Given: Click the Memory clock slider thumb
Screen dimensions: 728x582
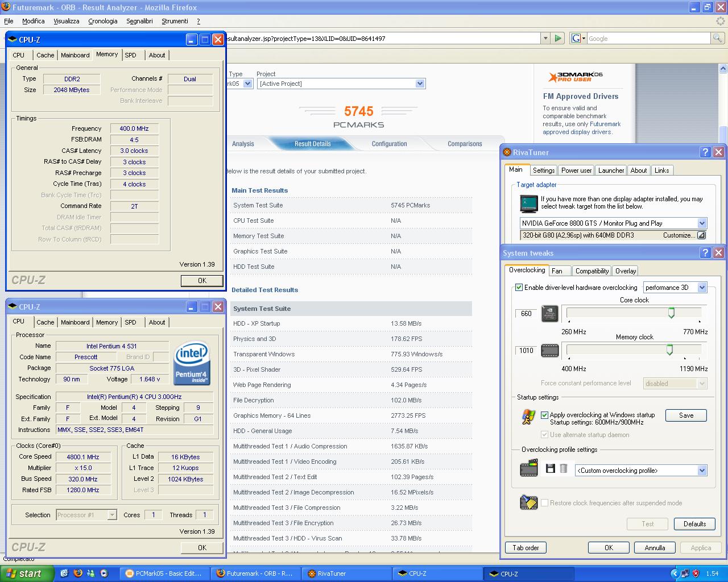Looking at the screenshot, I should tap(669, 350).
